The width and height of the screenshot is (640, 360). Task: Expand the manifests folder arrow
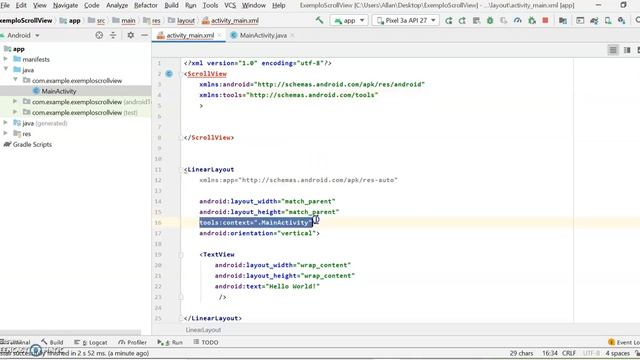pos(6,59)
